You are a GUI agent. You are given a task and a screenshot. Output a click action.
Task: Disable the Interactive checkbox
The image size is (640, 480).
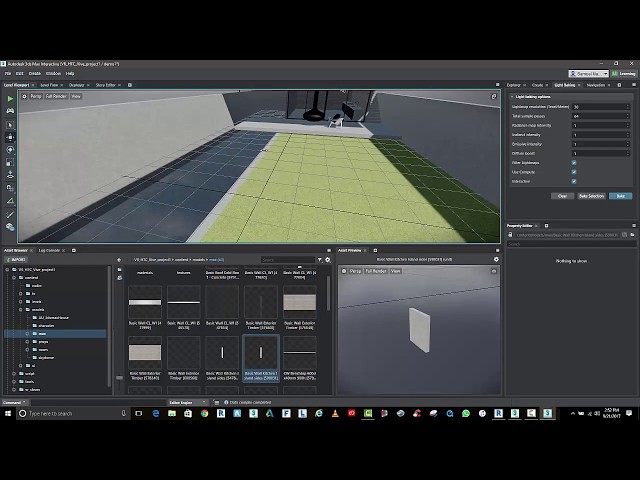[x=574, y=181]
